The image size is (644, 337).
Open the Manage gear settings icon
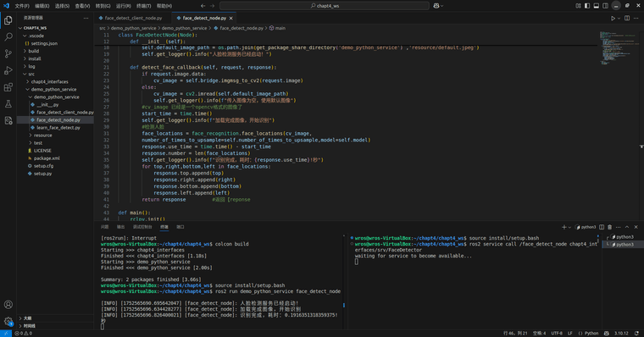(8, 322)
